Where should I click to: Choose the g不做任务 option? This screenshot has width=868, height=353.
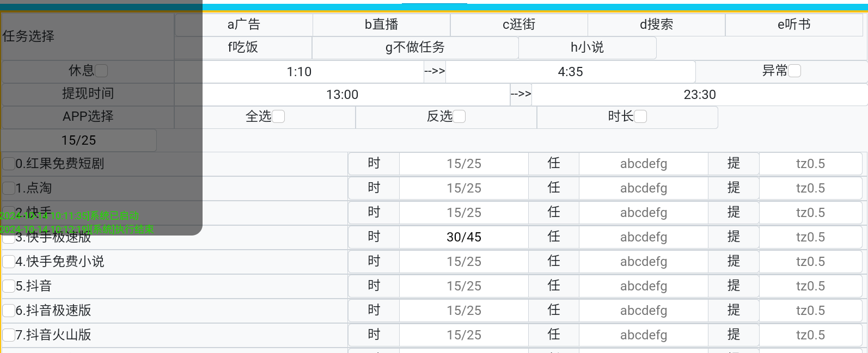[x=415, y=47]
